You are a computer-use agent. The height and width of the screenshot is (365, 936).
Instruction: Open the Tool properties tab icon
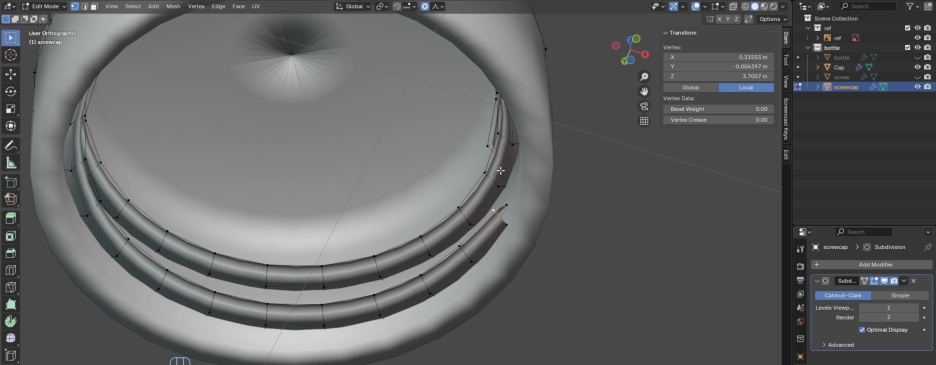coord(800,249)
